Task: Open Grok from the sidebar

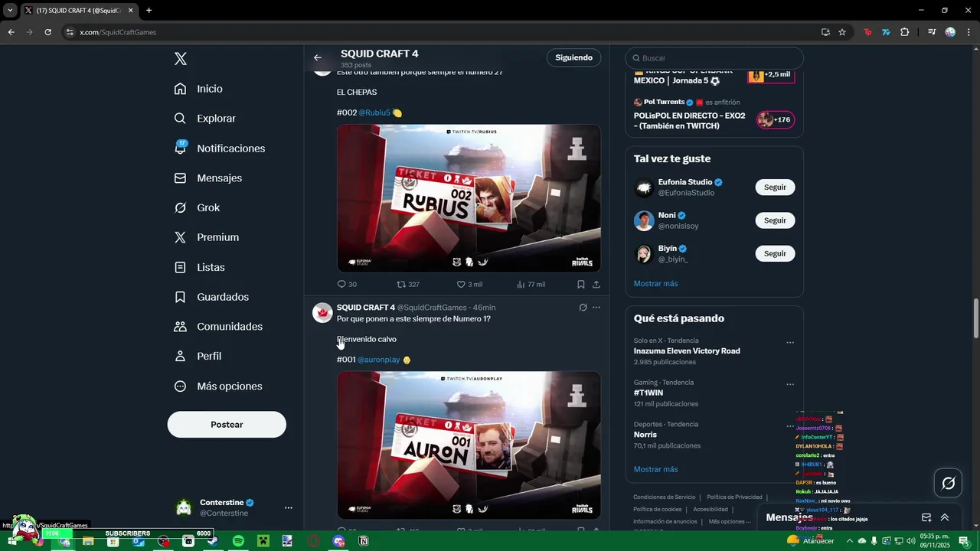Action: (x=197, y=207)
